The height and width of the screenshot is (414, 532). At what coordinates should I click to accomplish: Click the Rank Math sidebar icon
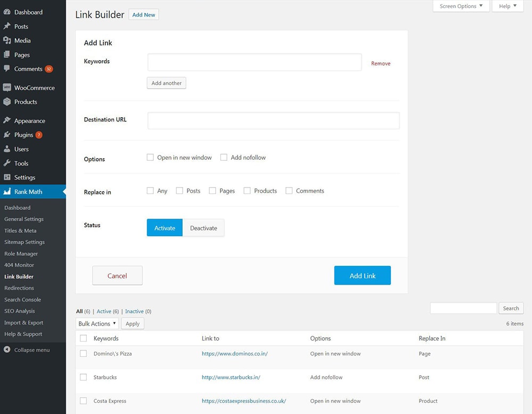point(6,191)
